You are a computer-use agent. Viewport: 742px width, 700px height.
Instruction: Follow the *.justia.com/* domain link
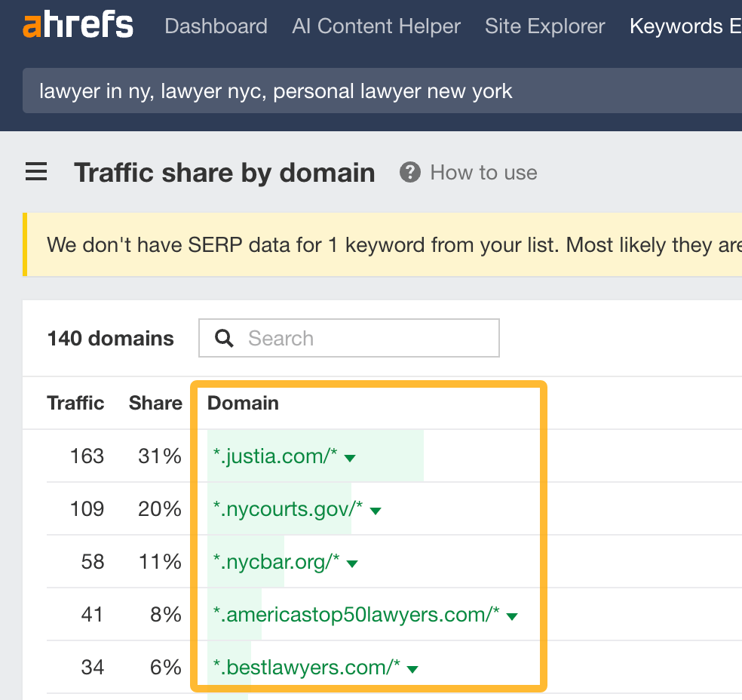point(274,456)
